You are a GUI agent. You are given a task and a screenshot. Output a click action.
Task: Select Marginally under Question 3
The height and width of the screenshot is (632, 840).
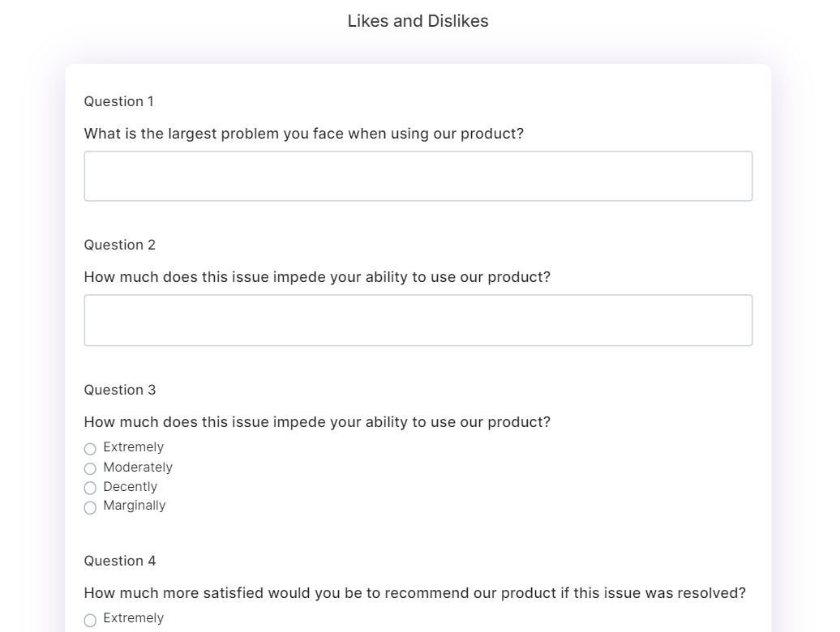[90, 508]
